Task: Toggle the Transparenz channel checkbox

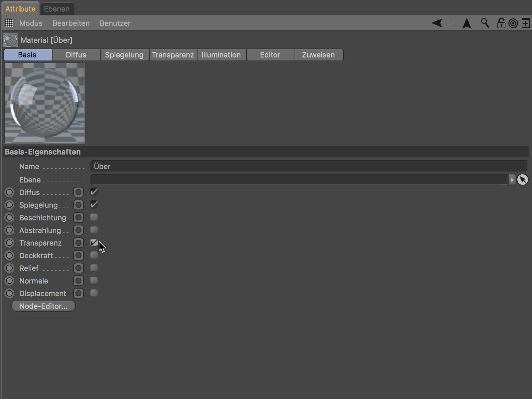Action: tap(94, 242)
